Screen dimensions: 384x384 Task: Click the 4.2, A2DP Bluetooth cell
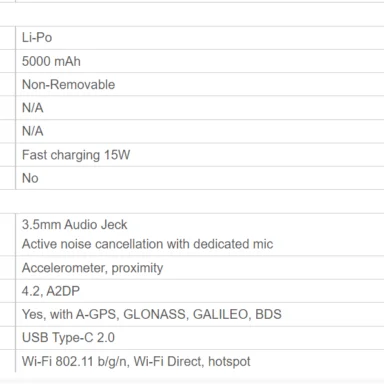click(200, 291)
